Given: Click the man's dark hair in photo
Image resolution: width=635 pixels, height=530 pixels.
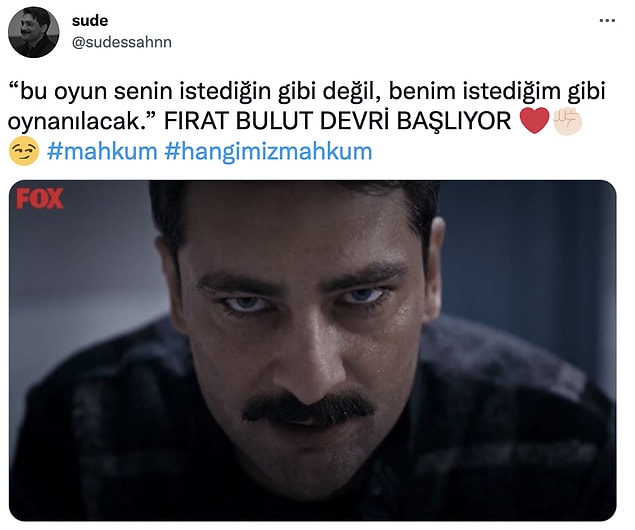Looking at the screenshot, I should pyautogui.click(x=292, y=209).
